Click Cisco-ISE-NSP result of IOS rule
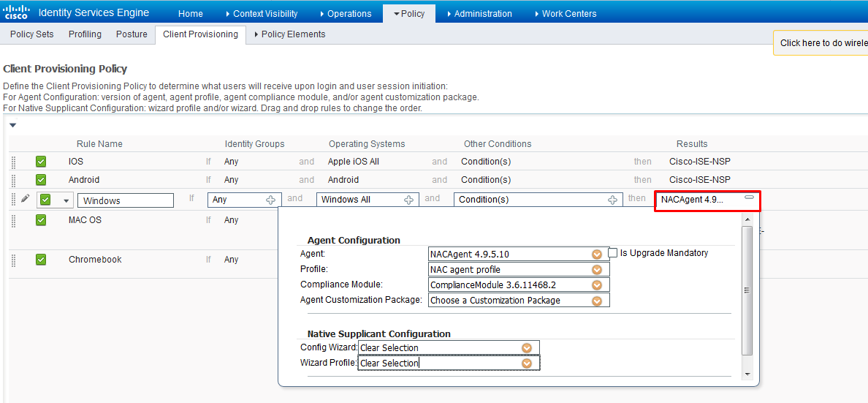 pyautogui.click(x=700, y=162)
